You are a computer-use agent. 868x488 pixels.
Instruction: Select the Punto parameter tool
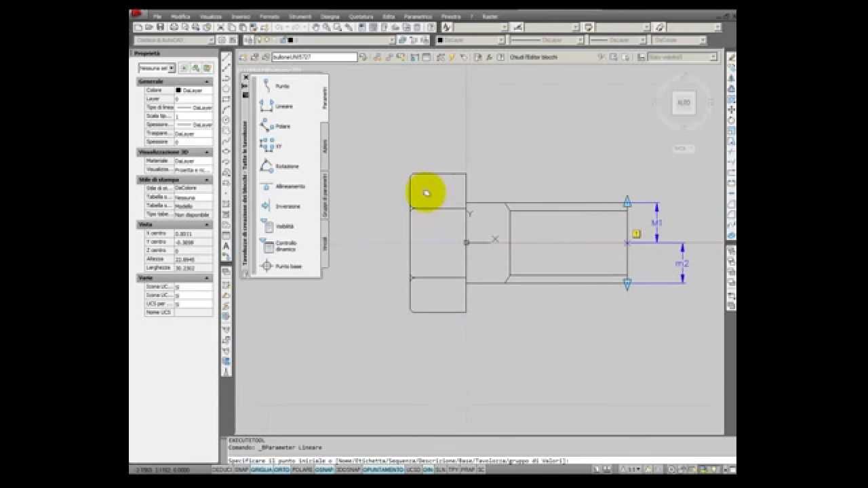pos(276,86)
